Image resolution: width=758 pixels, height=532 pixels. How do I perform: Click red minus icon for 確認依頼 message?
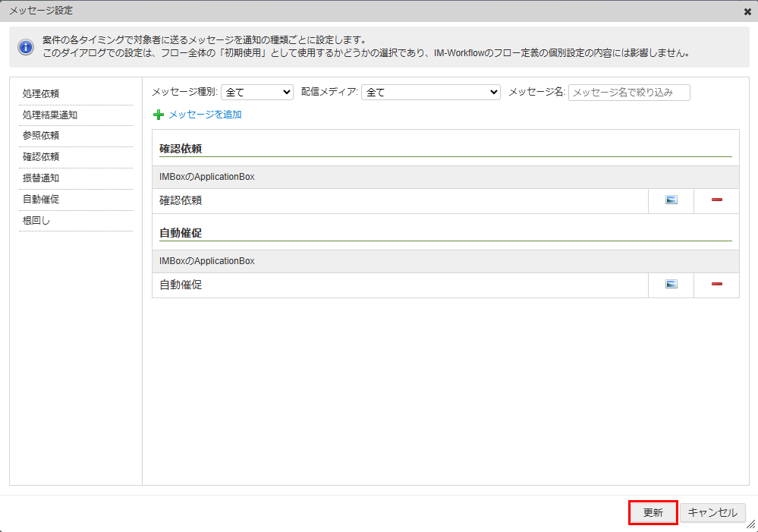tap(716, 200)
